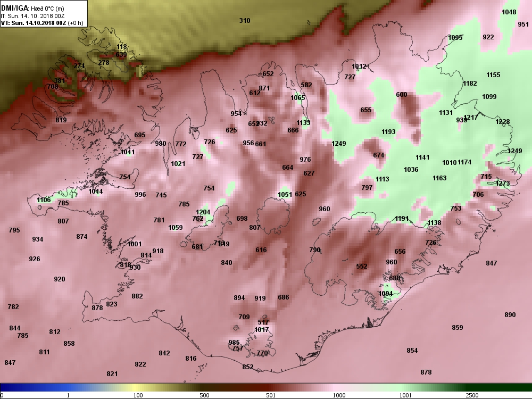Select the value 708 on the map

[53, 87]
